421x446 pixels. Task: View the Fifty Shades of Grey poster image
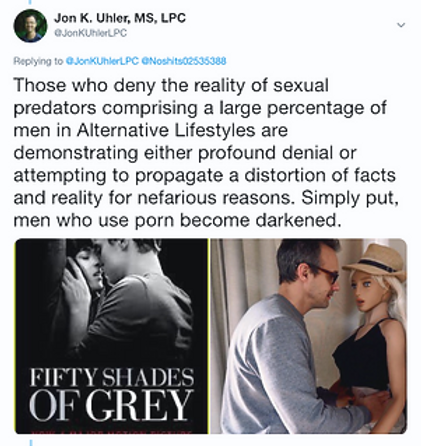pyautogui.click(x=111, y=336)
